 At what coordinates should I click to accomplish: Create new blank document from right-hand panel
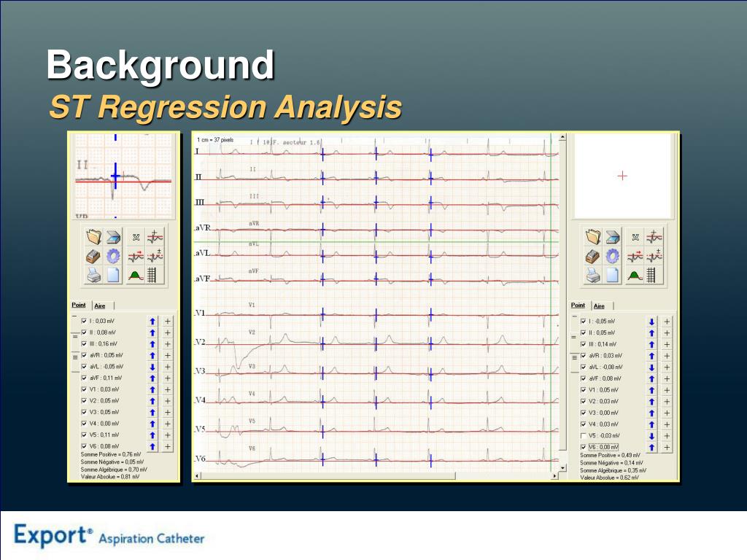[x=613, y=275]
